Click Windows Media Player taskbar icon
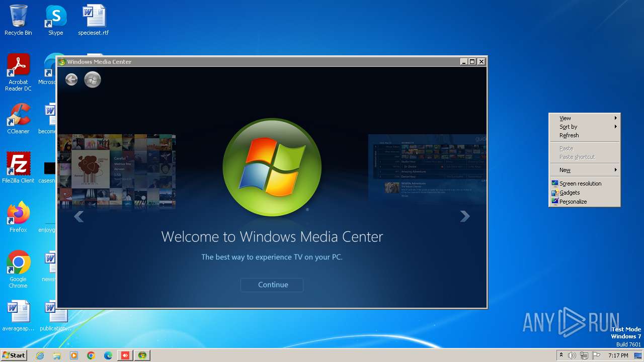644x362 pixels. tap(74, 355)
